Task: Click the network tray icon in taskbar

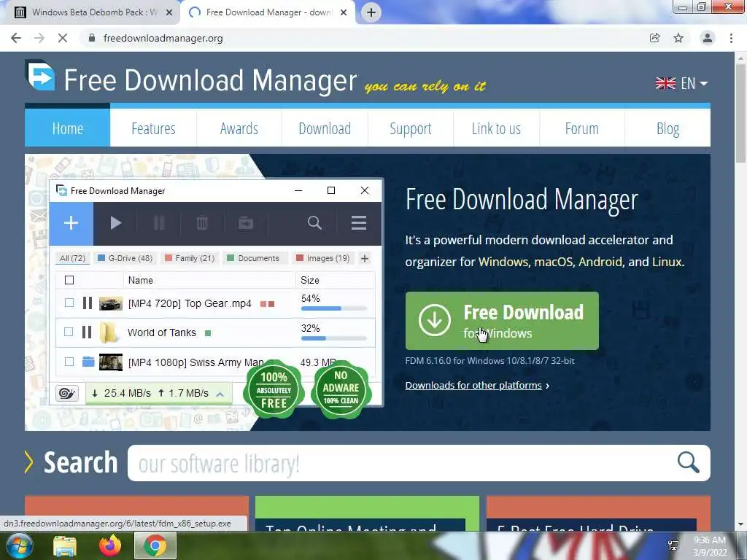Action: click(x=673, y=545)
